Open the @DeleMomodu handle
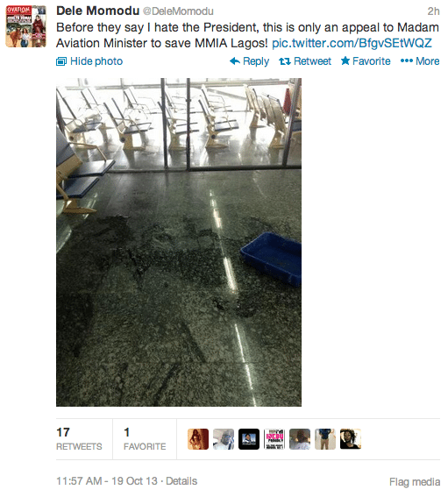448x497 pixels. 178,11
